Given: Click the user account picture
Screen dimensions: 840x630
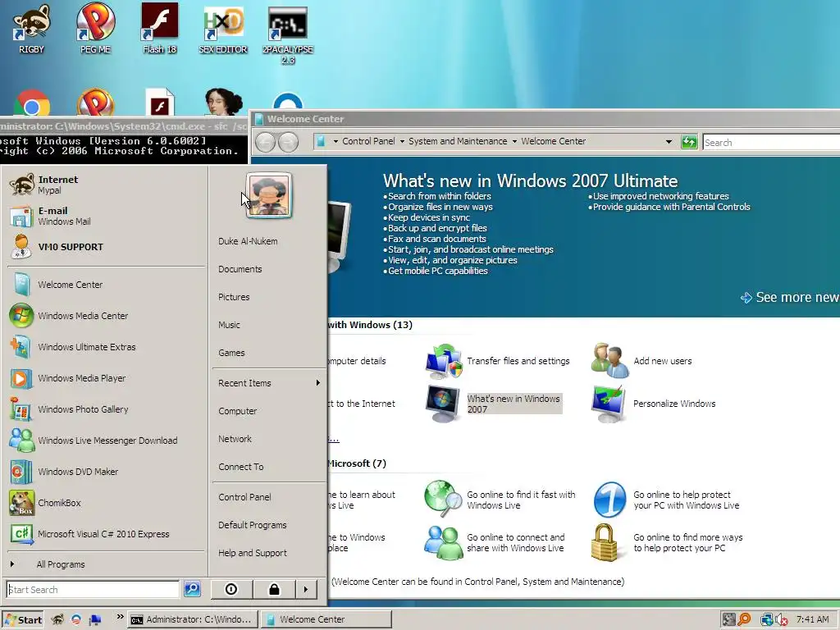Looking at the screenshot, I should tap(269, 195).
